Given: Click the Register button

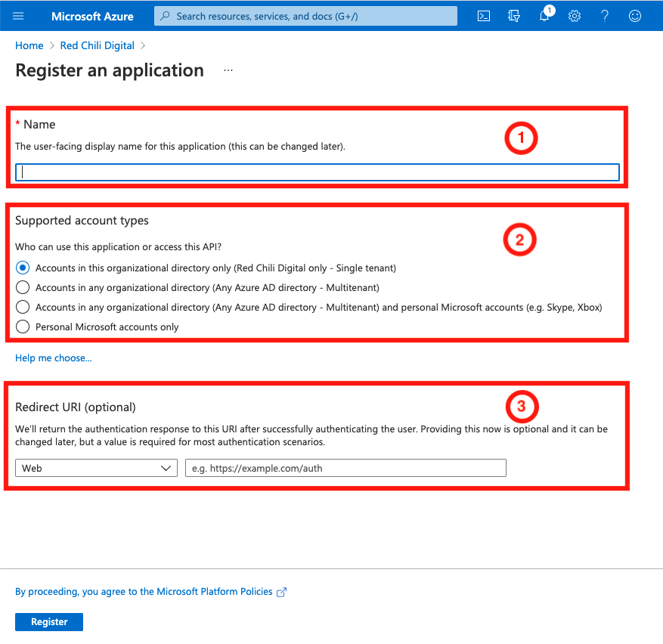Looking at the screenshot, I should [49, 621].
